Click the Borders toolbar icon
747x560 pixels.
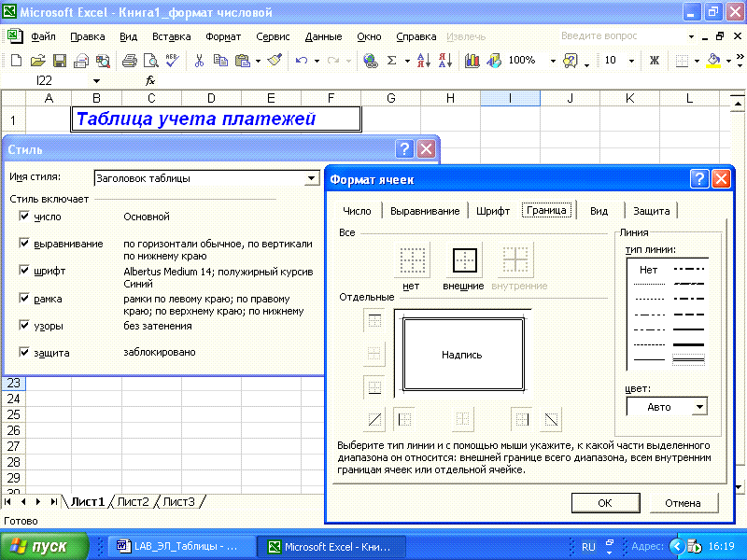coord(683,61)
